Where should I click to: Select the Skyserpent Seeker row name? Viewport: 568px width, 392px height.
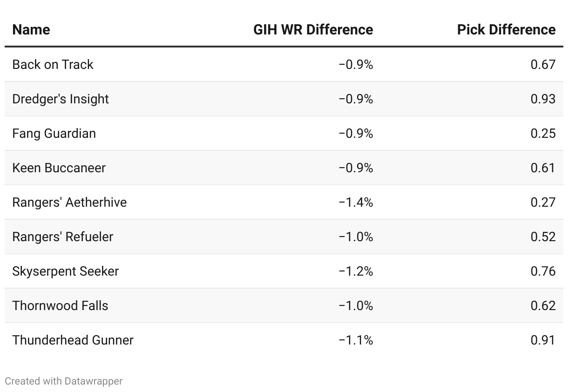pos(66,271)
